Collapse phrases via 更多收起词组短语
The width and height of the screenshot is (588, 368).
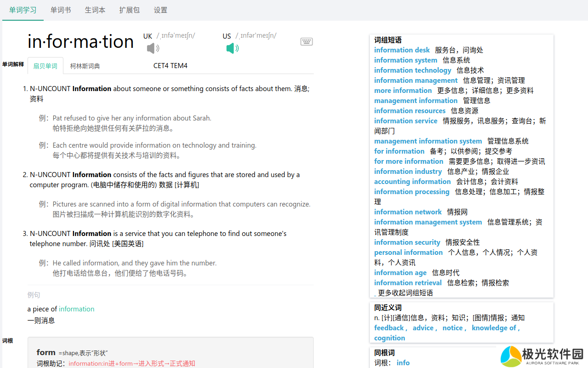point(405,293)
